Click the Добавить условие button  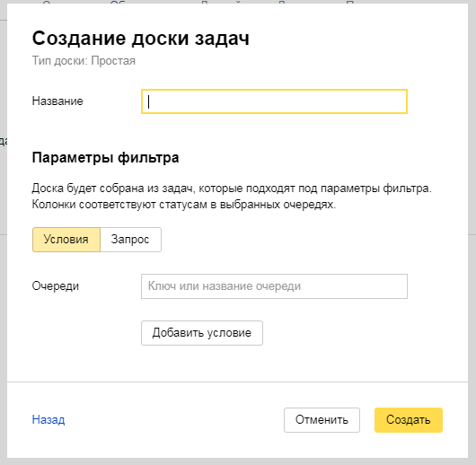pos(202,333)
